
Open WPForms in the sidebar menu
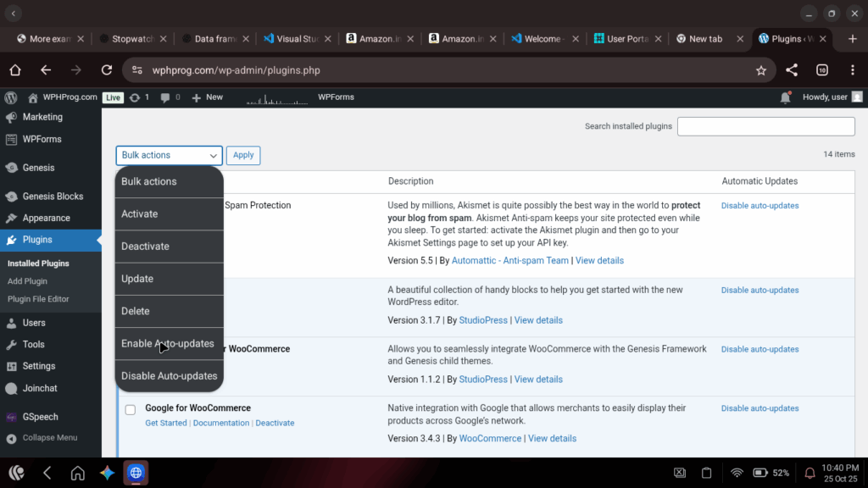click(42, 139)
